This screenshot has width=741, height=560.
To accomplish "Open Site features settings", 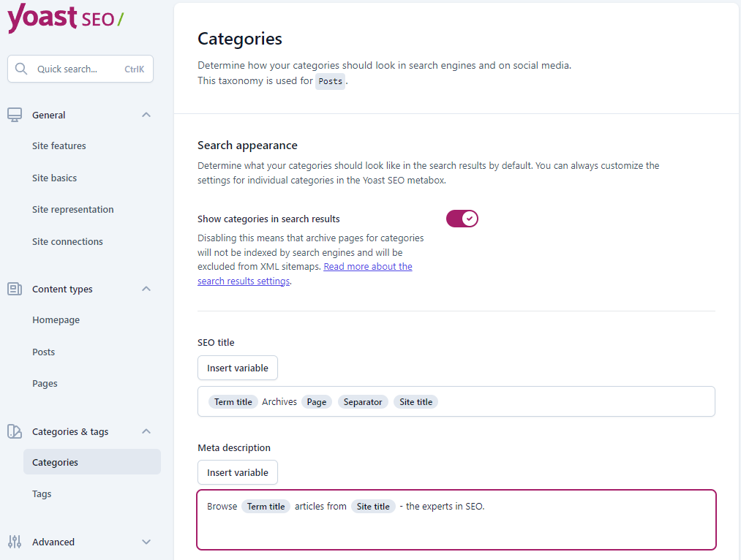I will [59, 146].
